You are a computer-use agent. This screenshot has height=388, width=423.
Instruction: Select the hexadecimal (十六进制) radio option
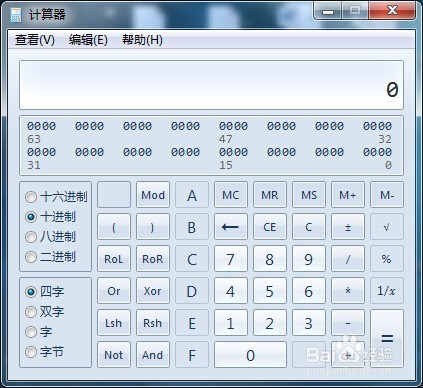click(x=56, y=197)
